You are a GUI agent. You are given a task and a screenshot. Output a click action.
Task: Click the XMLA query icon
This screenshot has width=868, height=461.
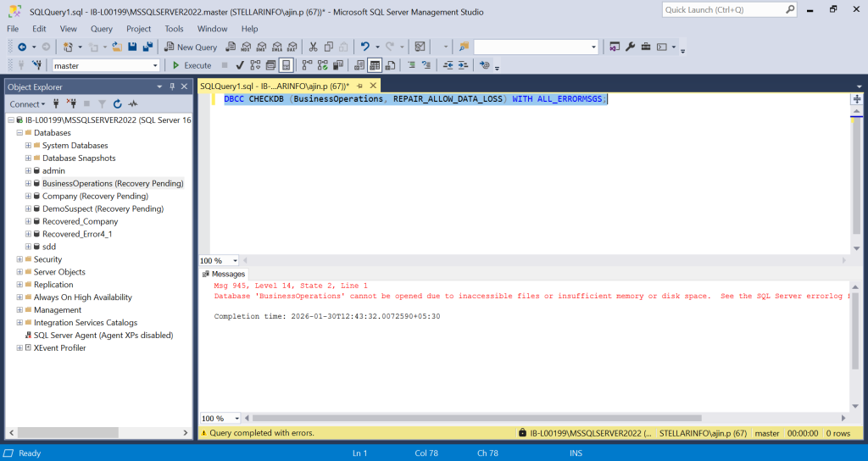277,47
